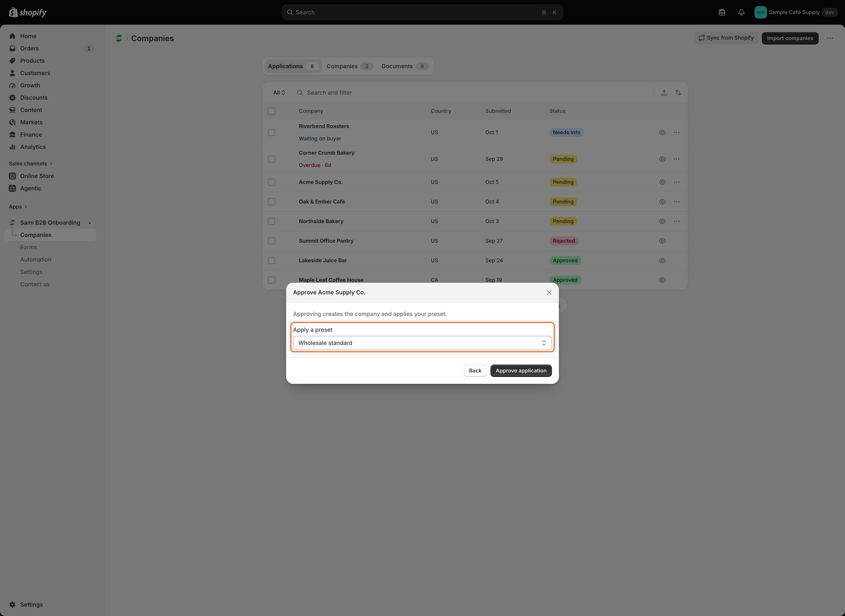Open the Sidekick assistant icon in top bar

click(722, 12)
